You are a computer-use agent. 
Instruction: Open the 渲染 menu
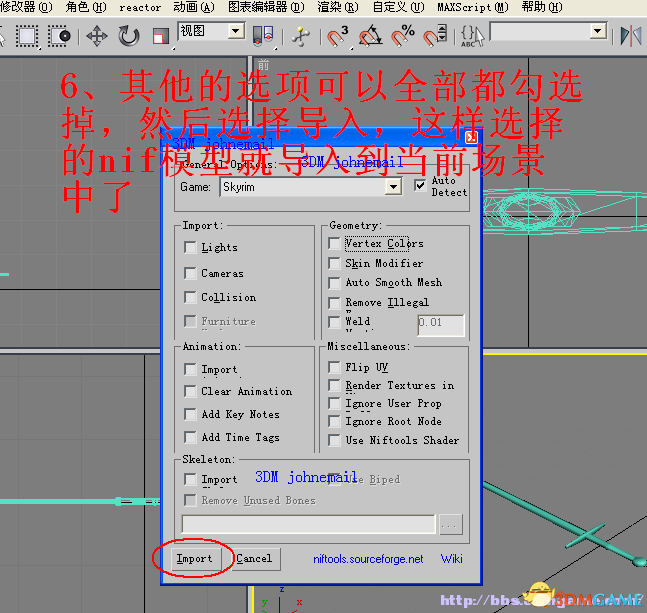click(x=338, y=7)
